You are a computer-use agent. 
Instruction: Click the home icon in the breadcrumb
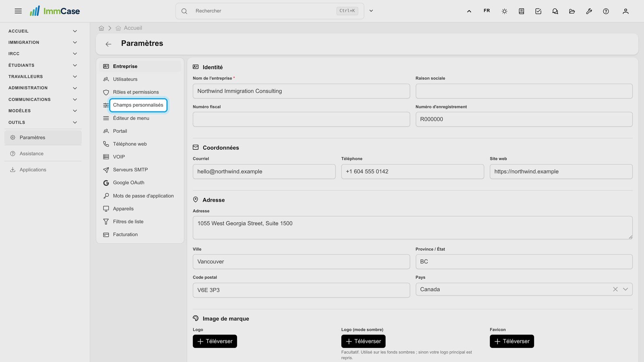(101, 28)
